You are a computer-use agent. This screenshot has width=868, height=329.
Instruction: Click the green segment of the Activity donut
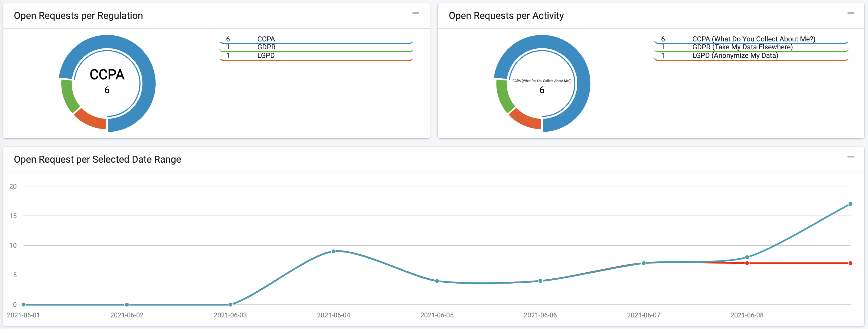[x=504, y=96]
